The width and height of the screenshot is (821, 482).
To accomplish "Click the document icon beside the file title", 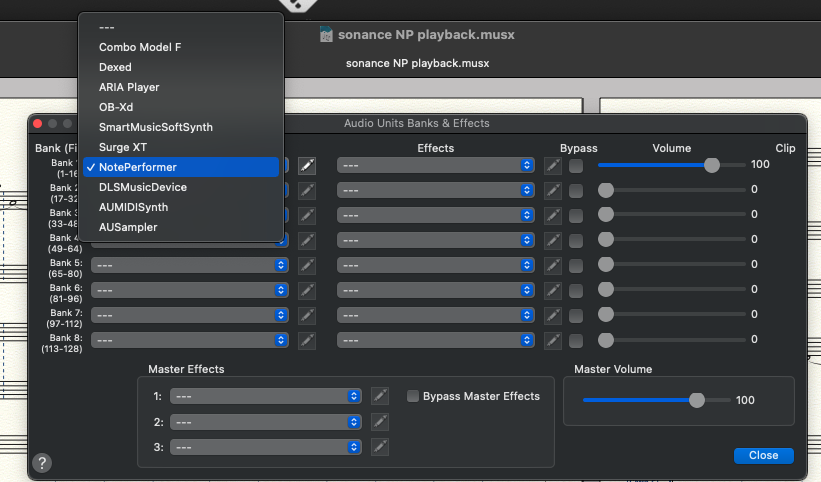I will (x=326, y=35).
